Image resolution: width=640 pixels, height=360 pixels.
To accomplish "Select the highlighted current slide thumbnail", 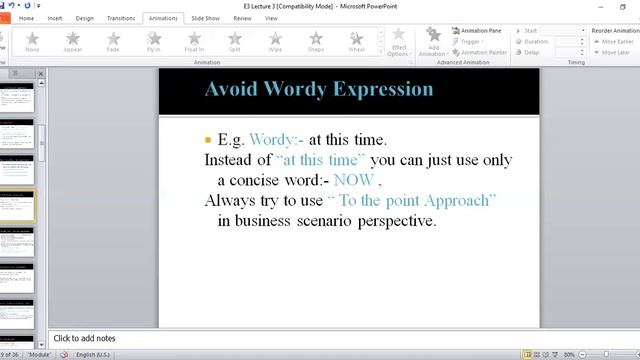I will (x=17, y=206).
